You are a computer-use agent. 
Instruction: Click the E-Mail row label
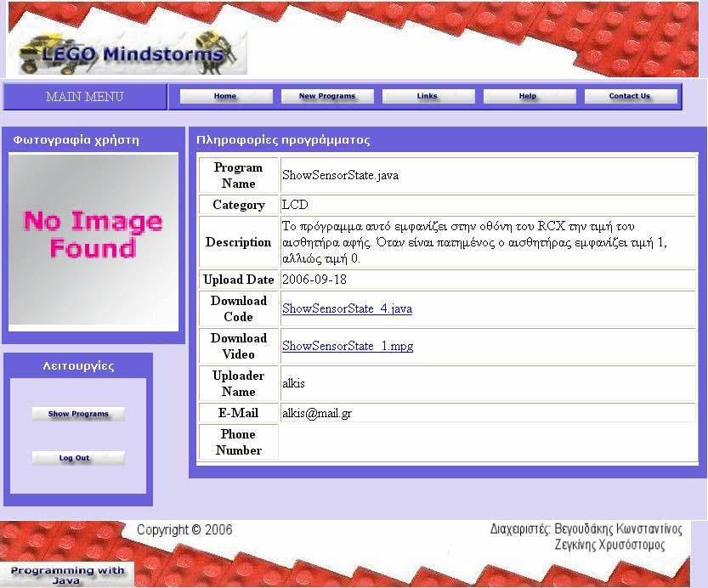click(238, 413)
